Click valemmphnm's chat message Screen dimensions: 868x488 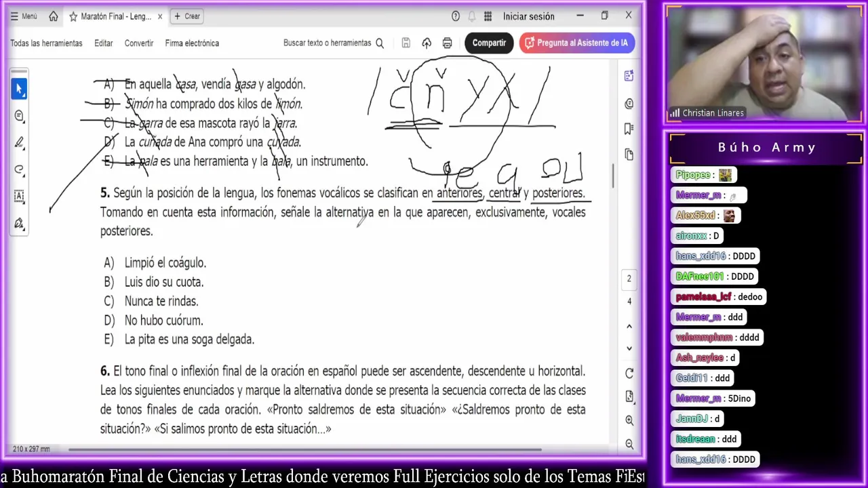coord(718,338)
